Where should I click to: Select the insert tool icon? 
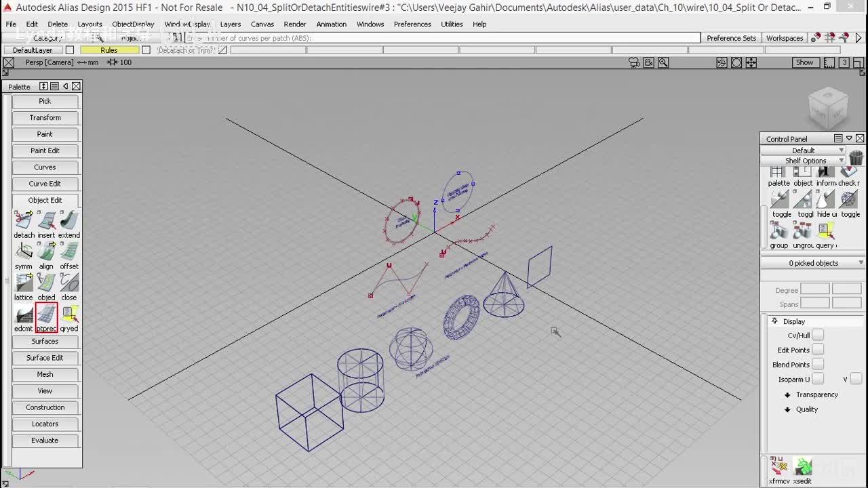click(46, 220)
